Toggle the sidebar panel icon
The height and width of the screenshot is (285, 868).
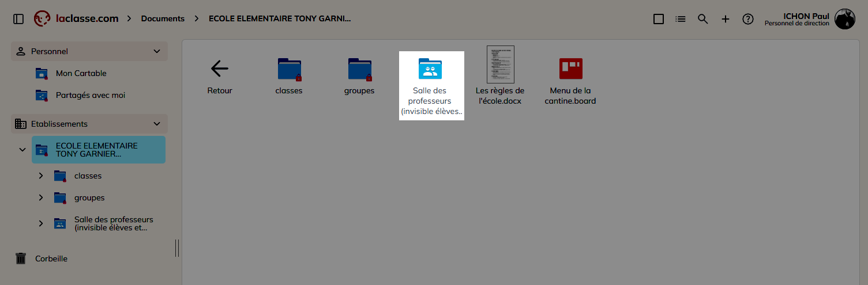18,19
